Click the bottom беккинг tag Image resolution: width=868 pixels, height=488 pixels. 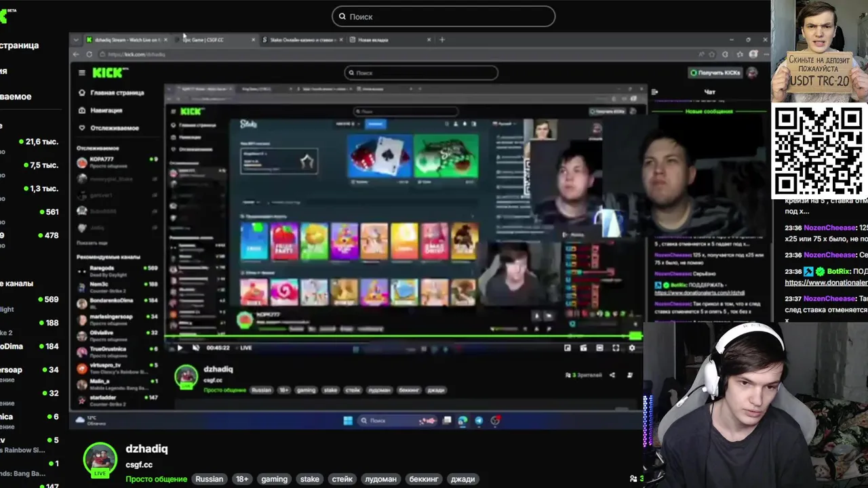(422, 479)
